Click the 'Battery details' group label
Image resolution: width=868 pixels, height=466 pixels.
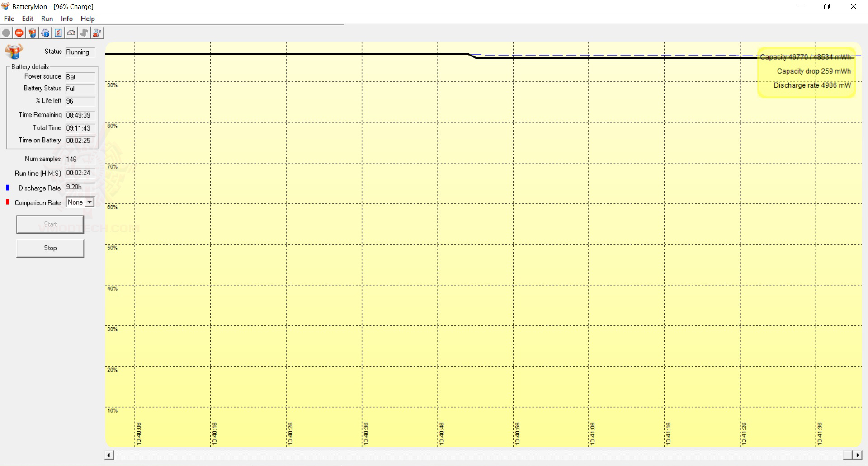pyautogui.click(x=30, y=67)
